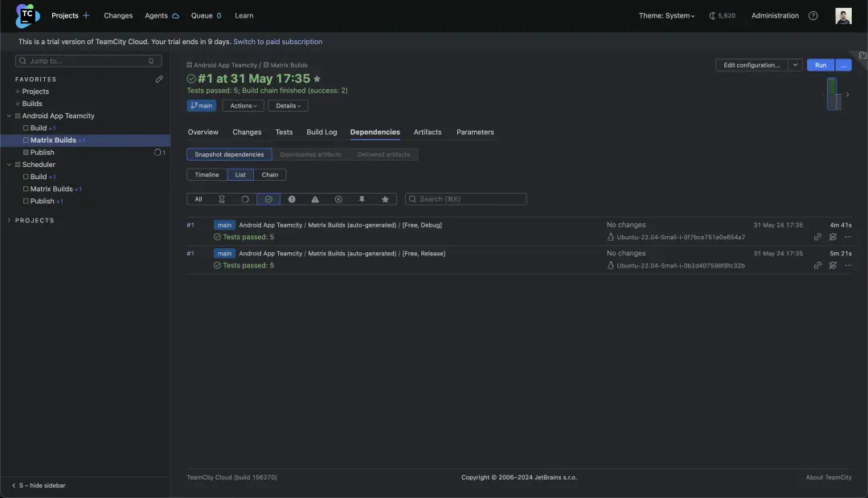
Task: Expand Edit configuration dropdown arrow
Action: 795,65
